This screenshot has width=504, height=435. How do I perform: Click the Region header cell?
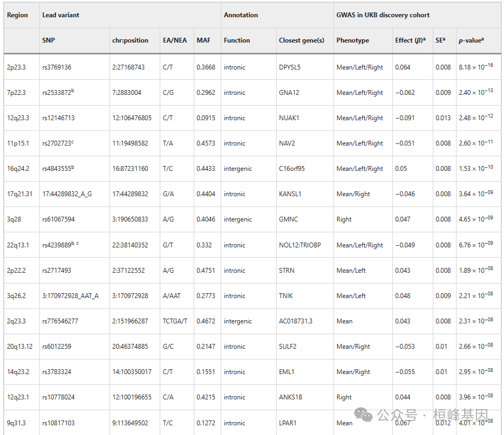tap(17, 15)
